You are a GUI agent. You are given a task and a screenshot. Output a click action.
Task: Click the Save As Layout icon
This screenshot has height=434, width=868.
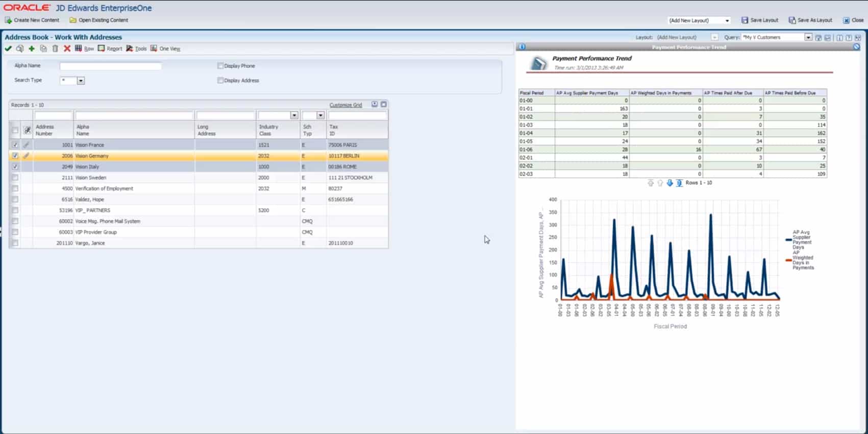(792, 20)
